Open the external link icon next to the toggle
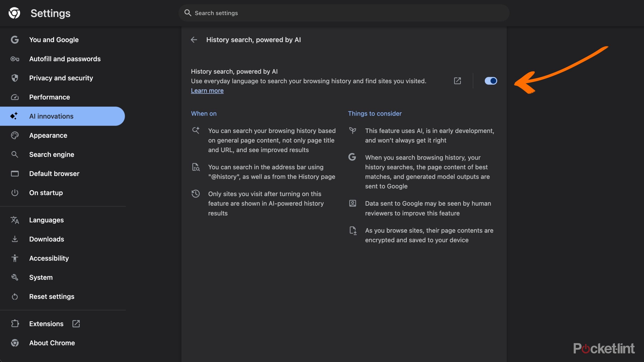This screenshot has width=644, height=362. click(457, 81)
